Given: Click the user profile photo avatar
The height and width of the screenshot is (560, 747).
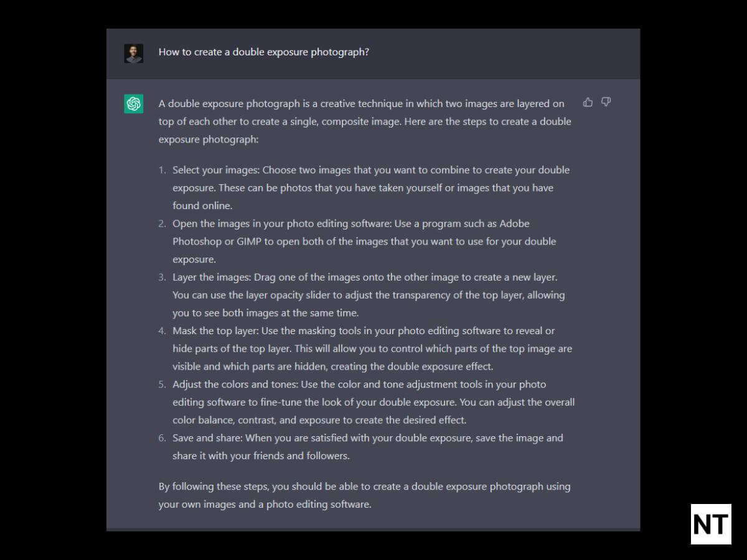Looking at the screenshot, I should click(x=134, y=53).
